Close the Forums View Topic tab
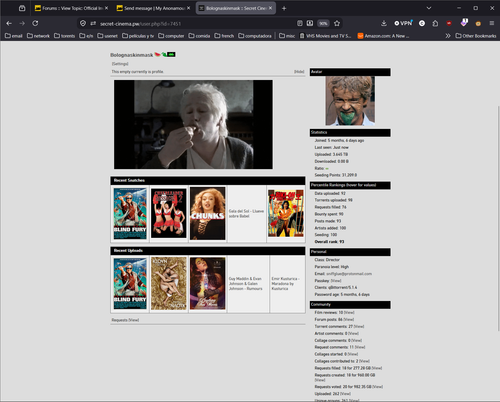 click(x=106, y=8)
